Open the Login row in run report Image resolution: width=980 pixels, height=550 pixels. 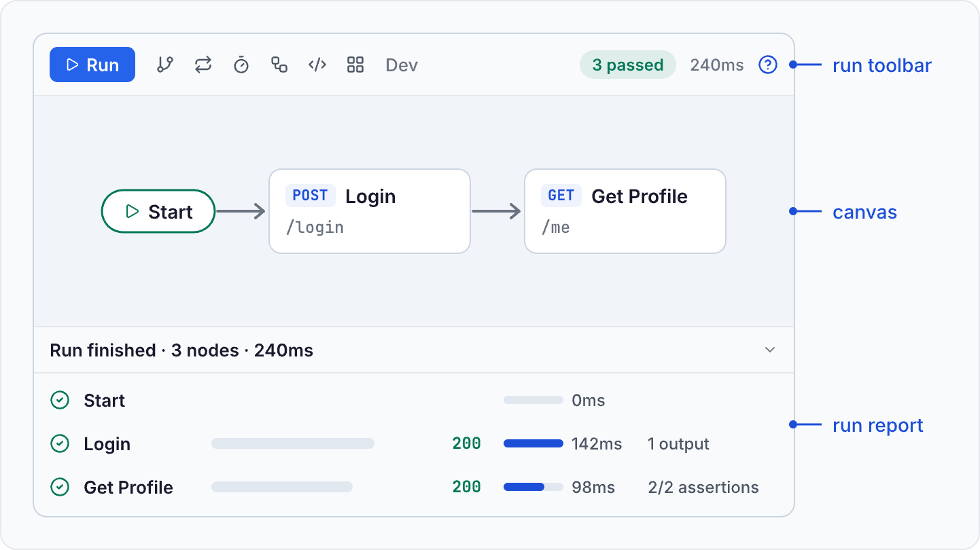[414, 444]
